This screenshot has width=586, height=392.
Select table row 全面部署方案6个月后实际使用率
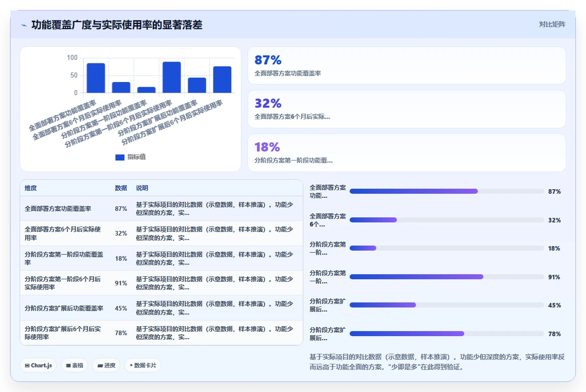[161, 233]
